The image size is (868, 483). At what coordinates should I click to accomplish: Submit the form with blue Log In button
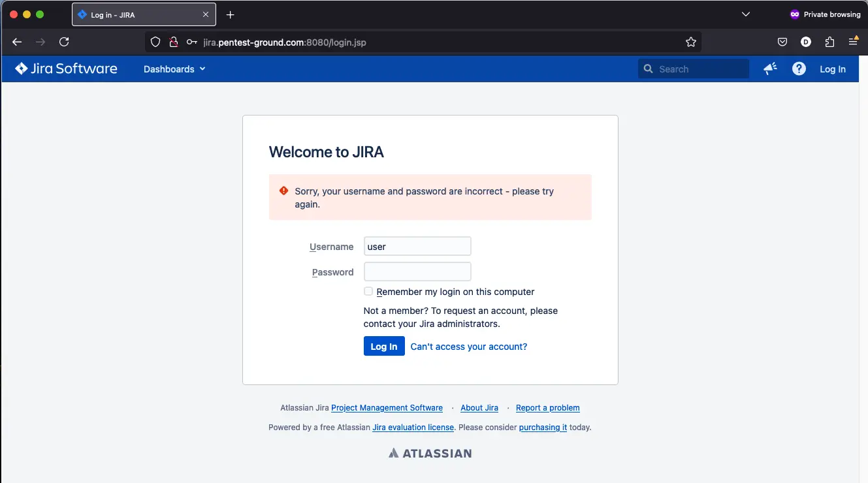[384, 346]
